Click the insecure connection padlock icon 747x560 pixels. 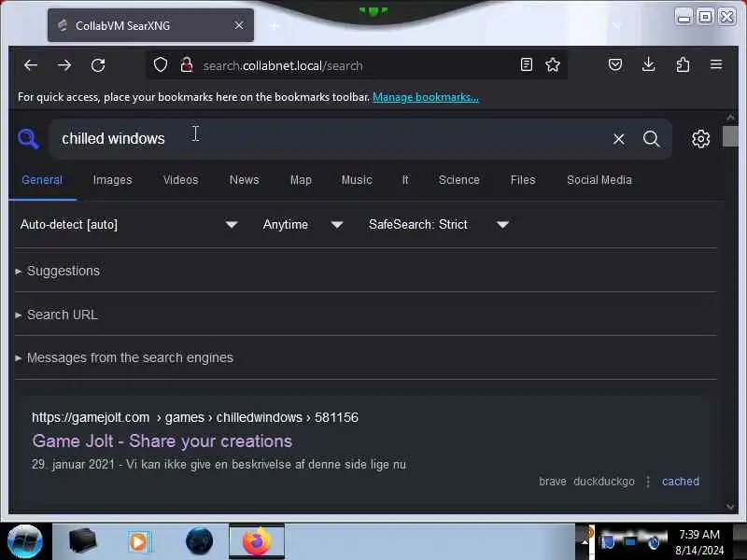[x=187, y=64]
